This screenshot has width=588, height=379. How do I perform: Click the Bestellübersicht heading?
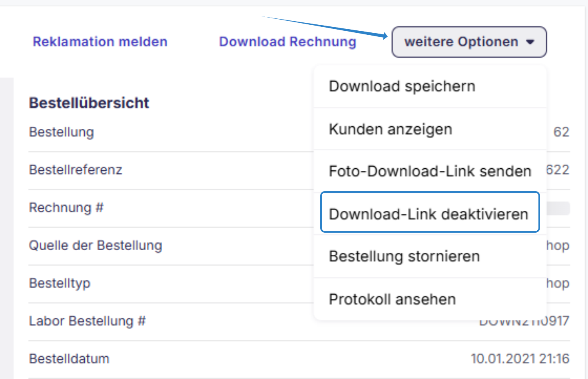tap(89, 103)
